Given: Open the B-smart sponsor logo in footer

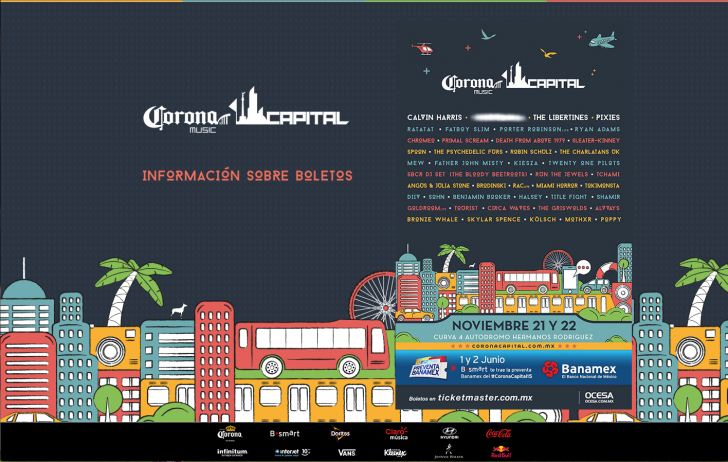Looking at the screenshot, I should point(285,433).
